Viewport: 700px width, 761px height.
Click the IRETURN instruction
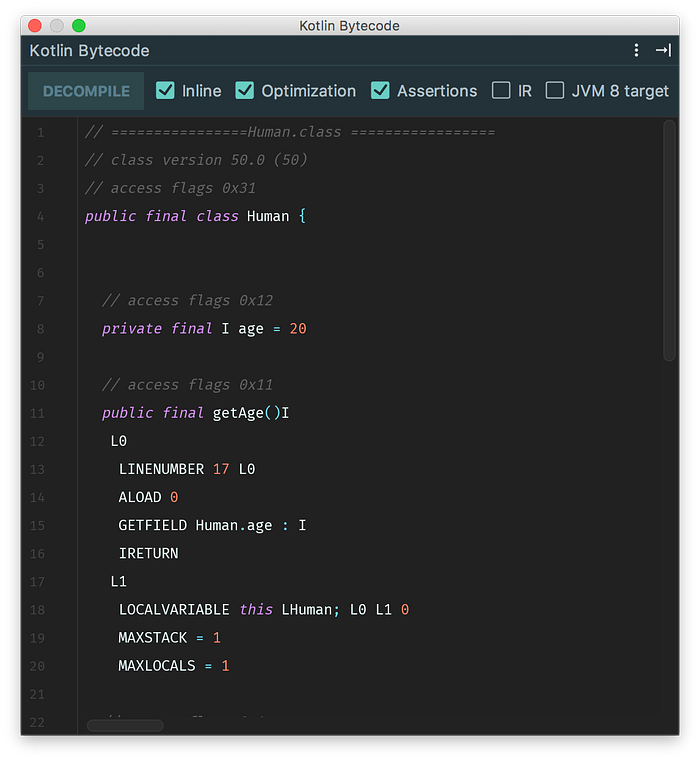point(149,554)
